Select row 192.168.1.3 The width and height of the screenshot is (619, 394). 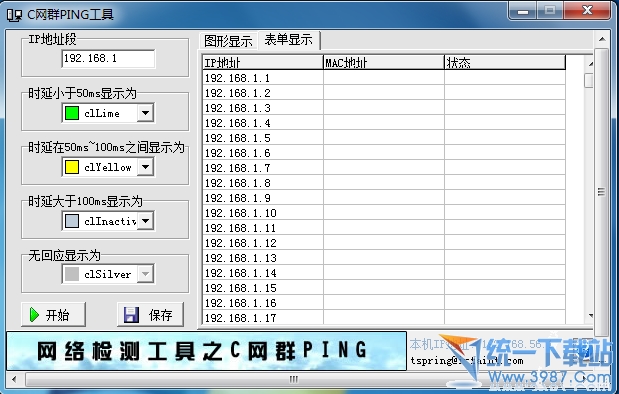(384, 108)
